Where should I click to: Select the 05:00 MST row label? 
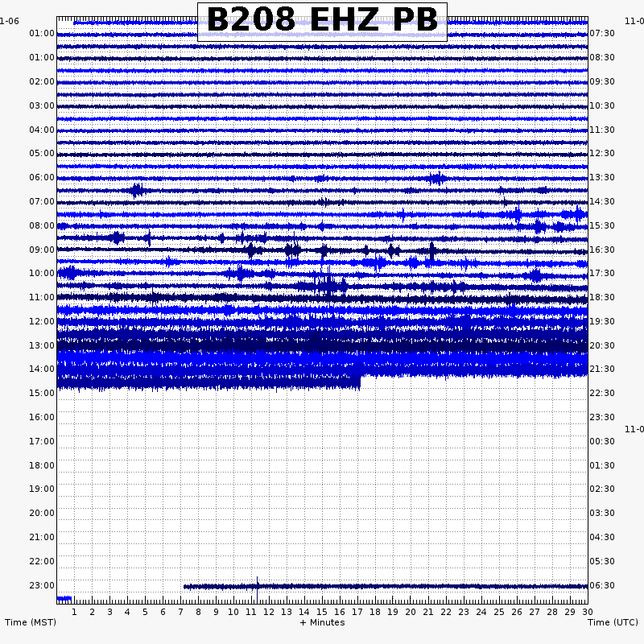[x=42, y=153]
